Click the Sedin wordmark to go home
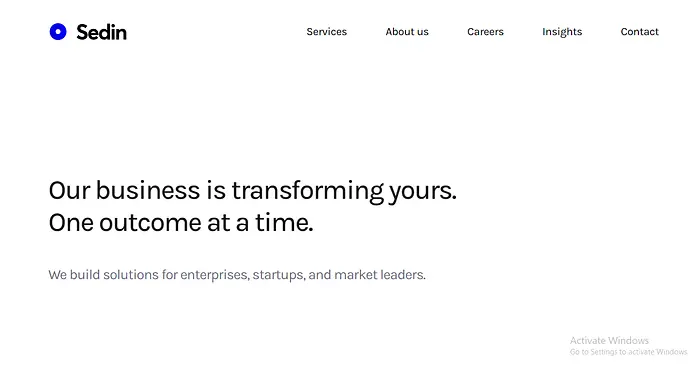The height and width of the screenshot is (371, 699). pos(101,32)
